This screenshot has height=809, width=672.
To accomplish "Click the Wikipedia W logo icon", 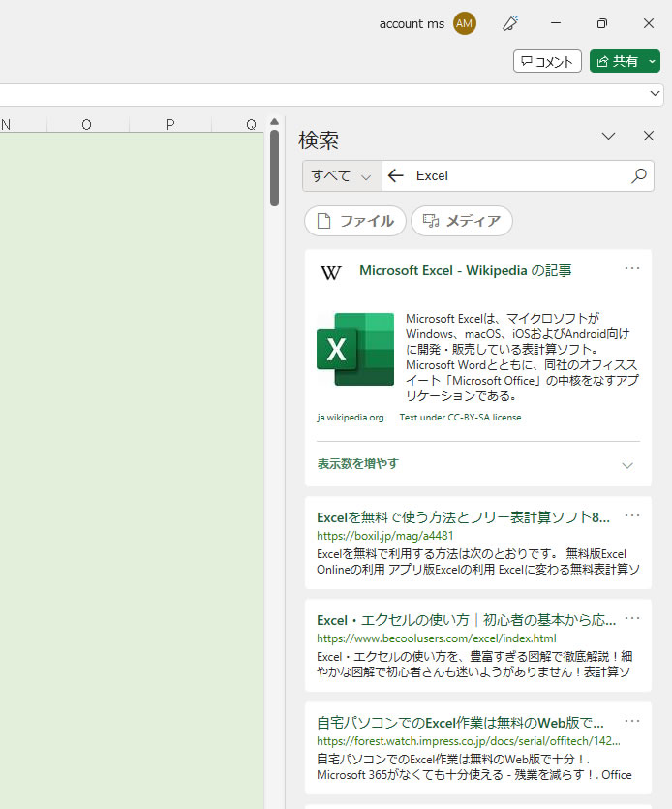I will tap(330, 272).
